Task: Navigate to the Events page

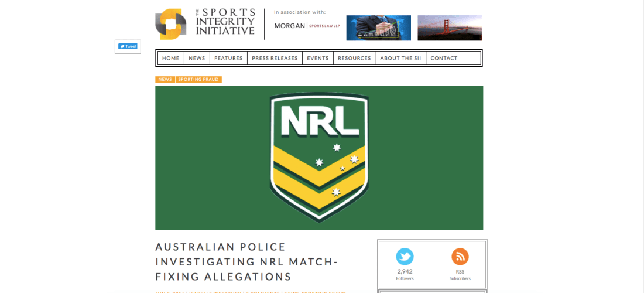Action: click(318, 58)
